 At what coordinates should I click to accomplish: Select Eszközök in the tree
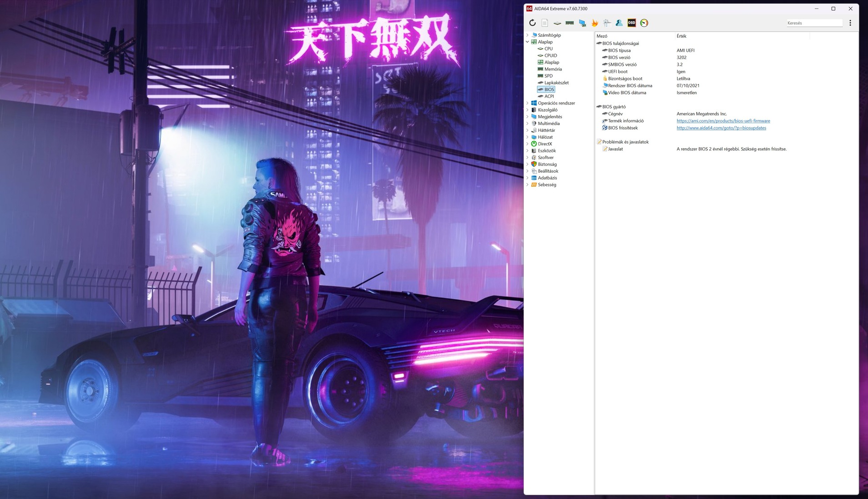click(x=547, y=151)
